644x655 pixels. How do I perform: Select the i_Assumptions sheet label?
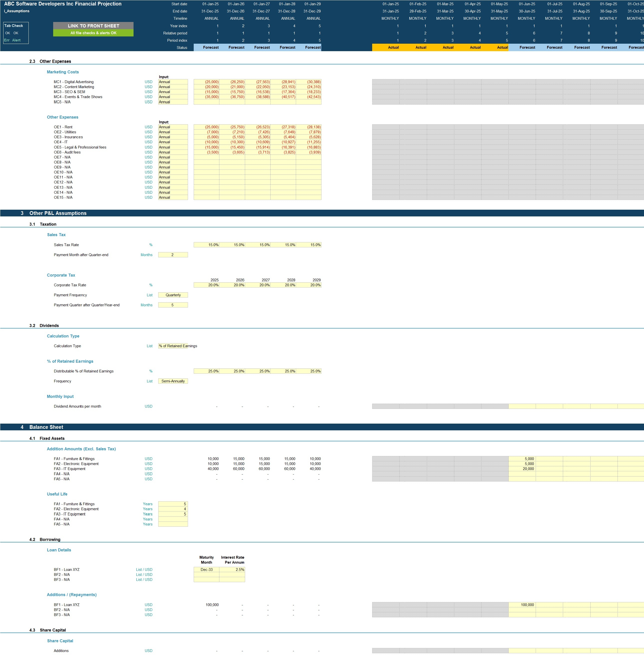click(x=17, y=11)
